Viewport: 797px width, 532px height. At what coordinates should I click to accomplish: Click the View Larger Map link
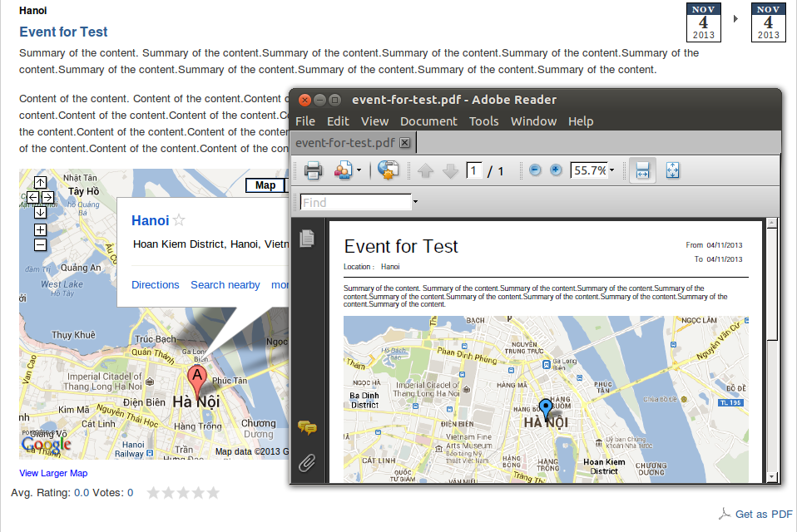click(x=53, y=473)
